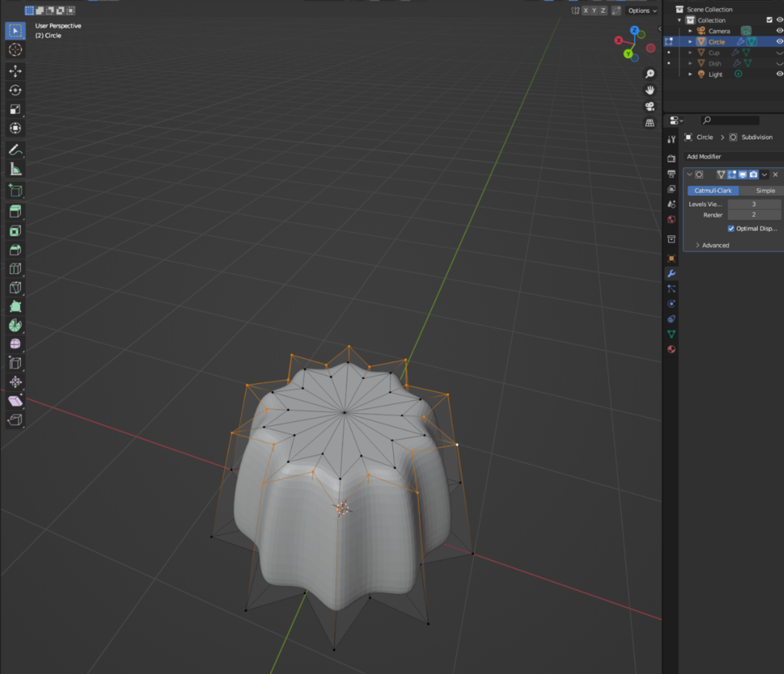Toggle Collection exclude checkbox in outliner
The width and height of the screenshot is (784, 674).
tap(770, 20)
